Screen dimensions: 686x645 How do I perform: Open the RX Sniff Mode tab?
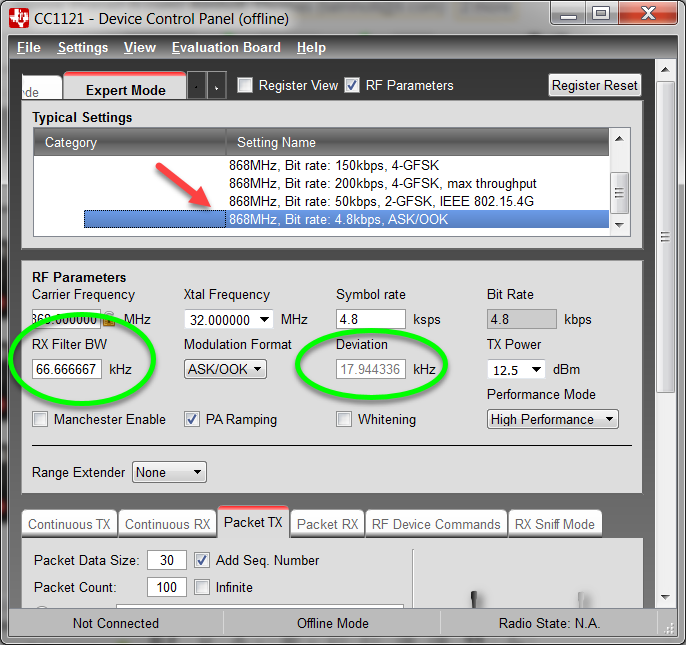coord(555,524)
